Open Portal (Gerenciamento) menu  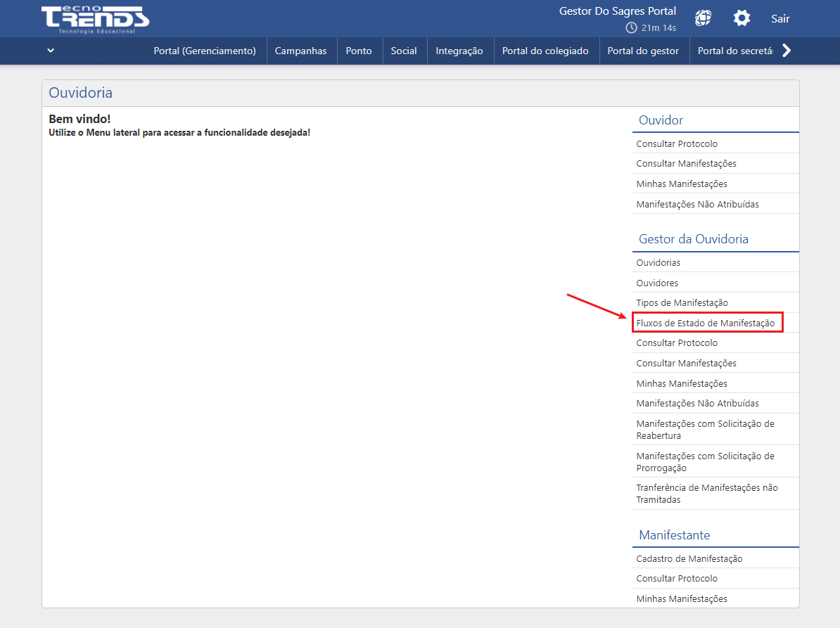(x=205, y=51)
